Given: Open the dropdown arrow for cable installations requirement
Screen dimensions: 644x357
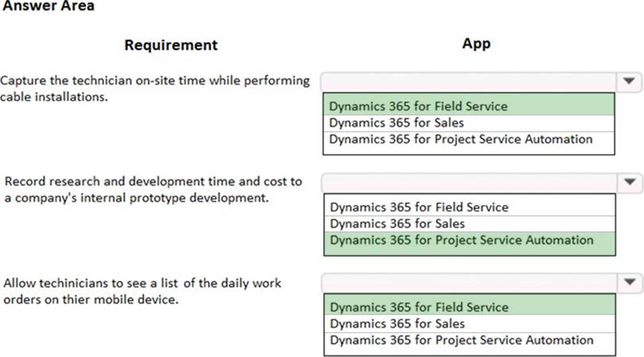Looking at the screenshot, I should point(629,81).
